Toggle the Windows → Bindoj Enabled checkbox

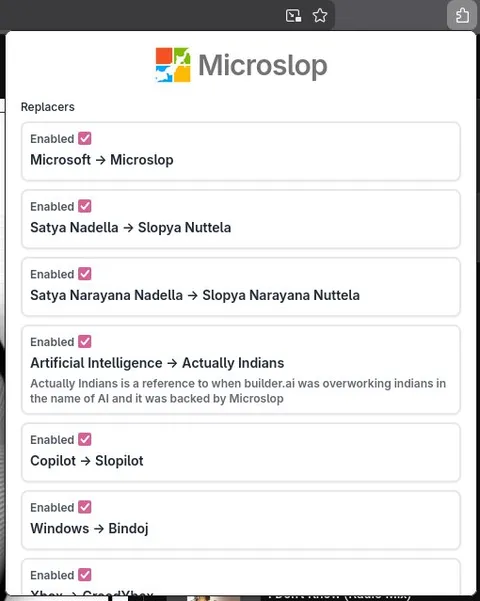tap(85, 507)
